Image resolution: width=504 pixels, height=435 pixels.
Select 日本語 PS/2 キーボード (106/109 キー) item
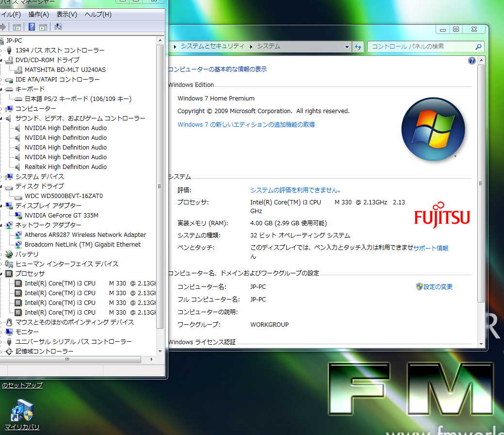click(78, 99)
